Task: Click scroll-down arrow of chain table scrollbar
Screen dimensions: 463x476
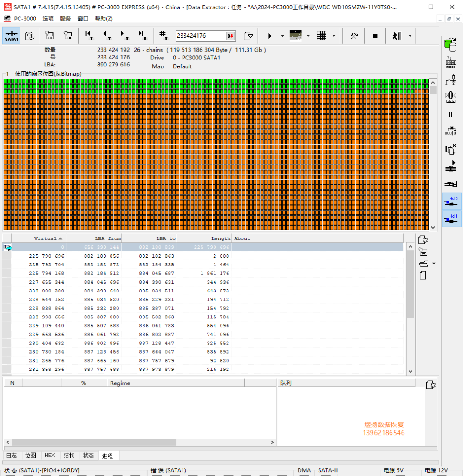Action: [x=411, y=371]
